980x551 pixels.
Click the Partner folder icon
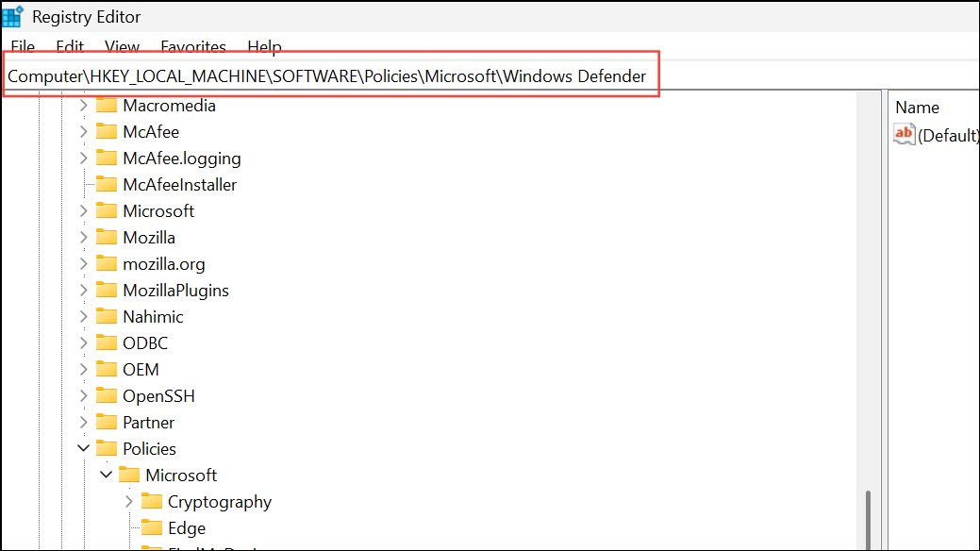click(107, 422)
